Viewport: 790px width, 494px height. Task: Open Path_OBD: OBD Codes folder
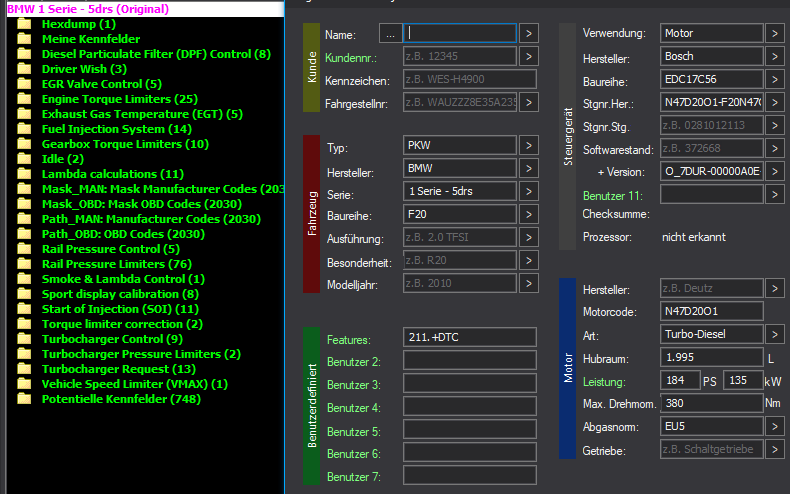click(123, 234)
